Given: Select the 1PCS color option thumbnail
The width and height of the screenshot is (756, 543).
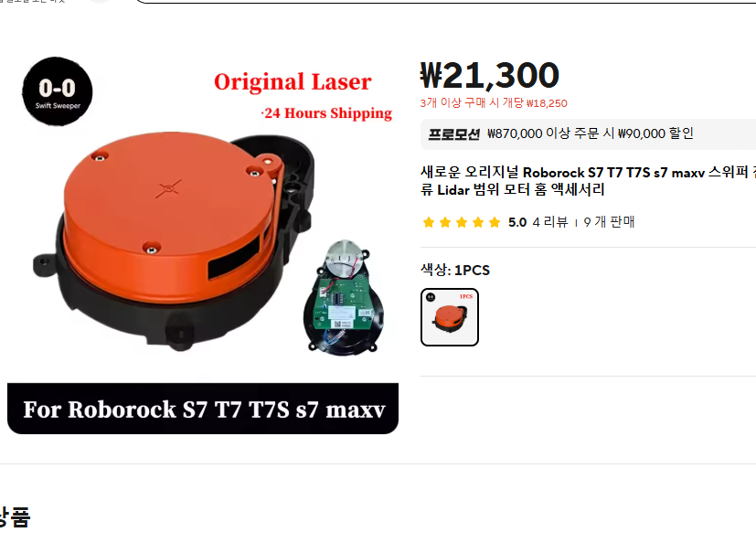Looking at the screenshot, I should [x=450, y=317].
